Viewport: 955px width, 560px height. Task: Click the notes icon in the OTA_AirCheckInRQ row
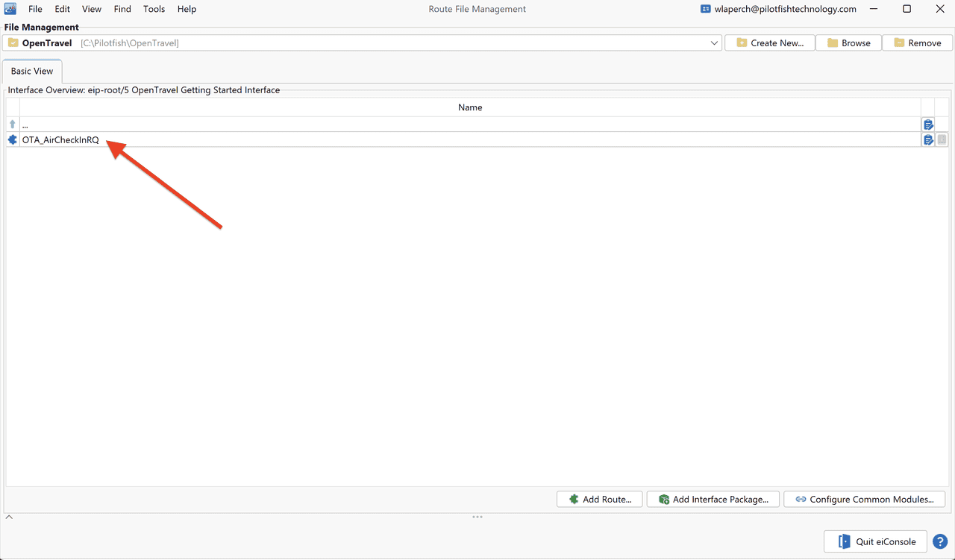coord(928,139)
